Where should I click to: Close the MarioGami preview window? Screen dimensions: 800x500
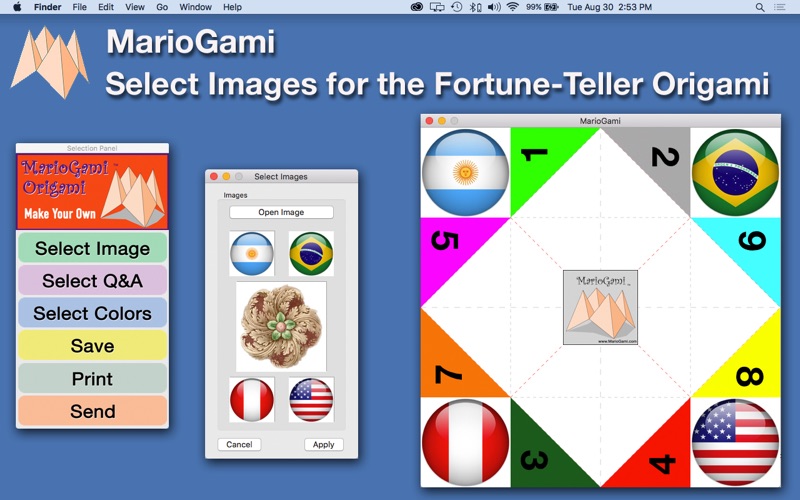click(x=430, y=121)
